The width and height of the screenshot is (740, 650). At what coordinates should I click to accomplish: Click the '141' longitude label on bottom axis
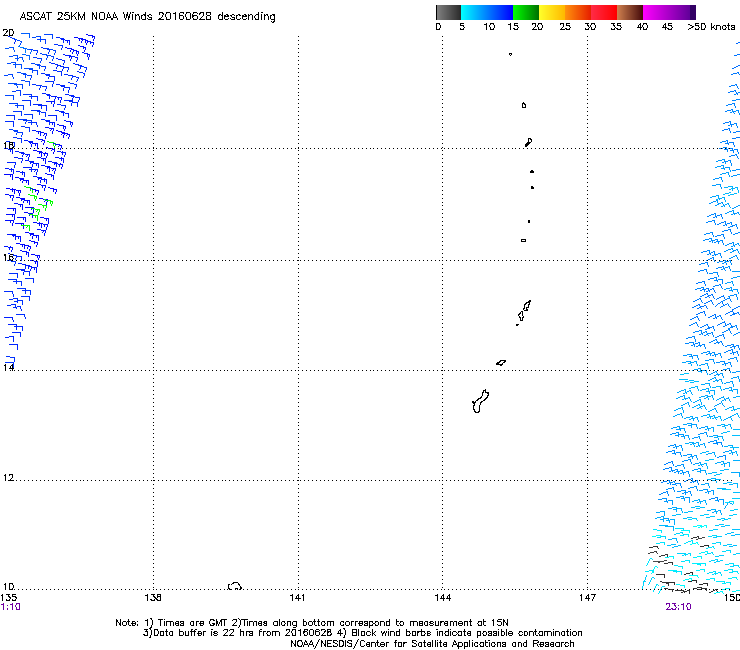point(297,598)
